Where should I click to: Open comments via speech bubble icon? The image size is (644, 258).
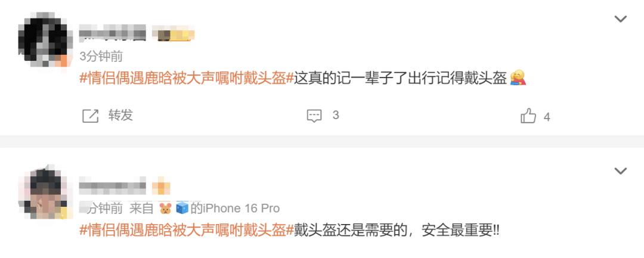click(x=314, y=116)
